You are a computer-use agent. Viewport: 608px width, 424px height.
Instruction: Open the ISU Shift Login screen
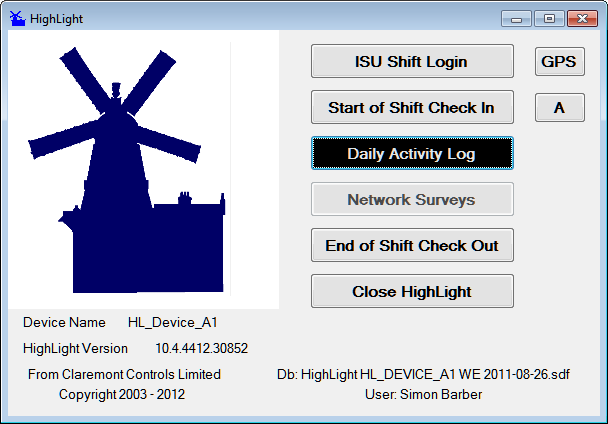coord(412,61)
